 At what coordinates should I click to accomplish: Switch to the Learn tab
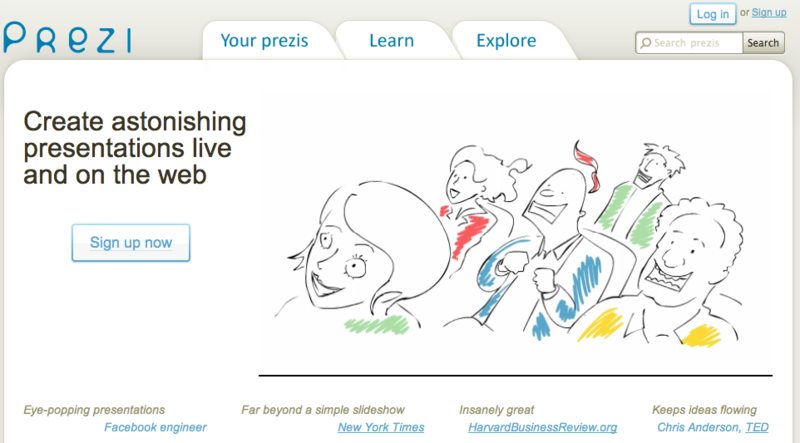click(392, 41)
